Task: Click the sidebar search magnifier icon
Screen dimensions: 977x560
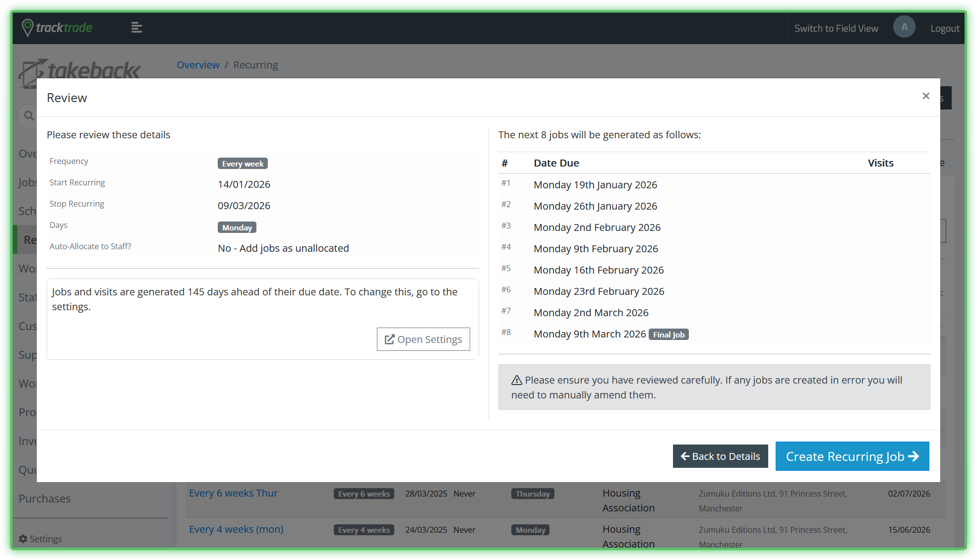Action: point(29,115)
